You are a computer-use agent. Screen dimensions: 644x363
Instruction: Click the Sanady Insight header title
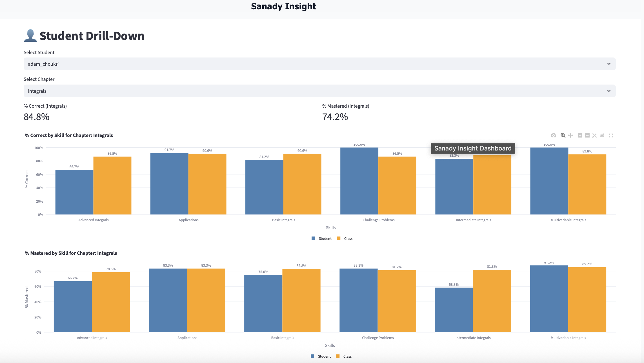coord(283,6)
